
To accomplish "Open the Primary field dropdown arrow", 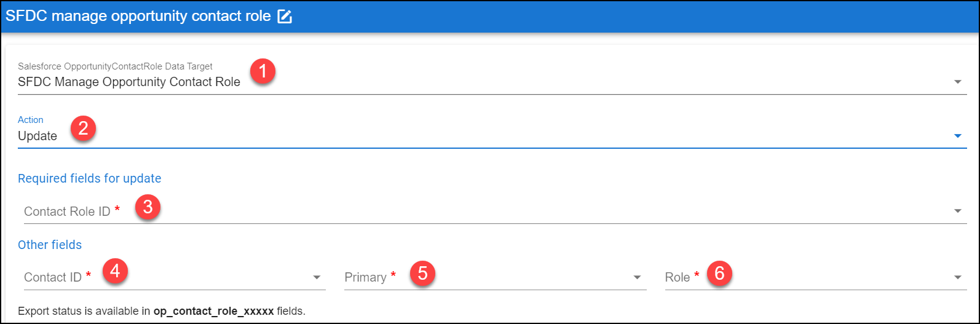I will pyautogui.click(x=638, y=277).
